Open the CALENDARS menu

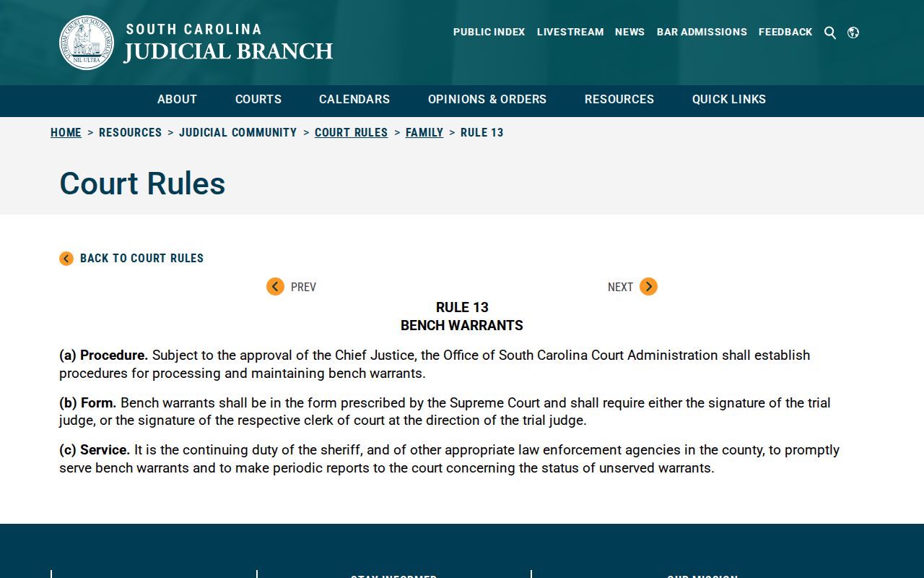point(354,100)
